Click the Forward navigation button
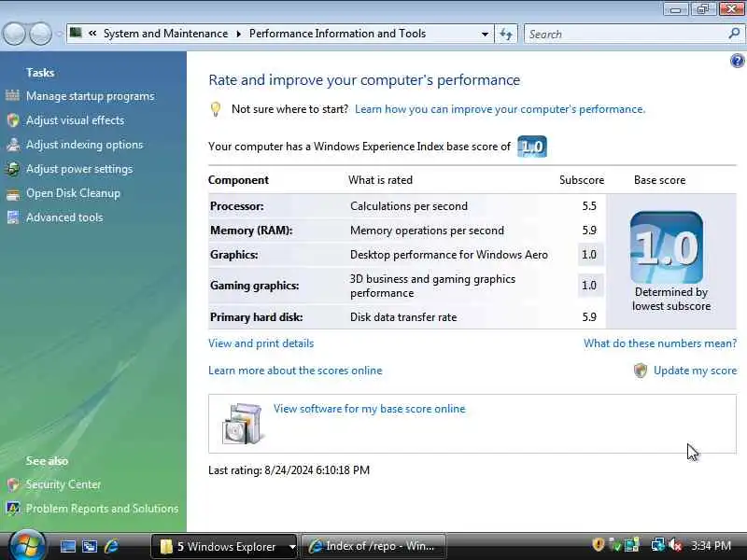 (x=41, y=34)
